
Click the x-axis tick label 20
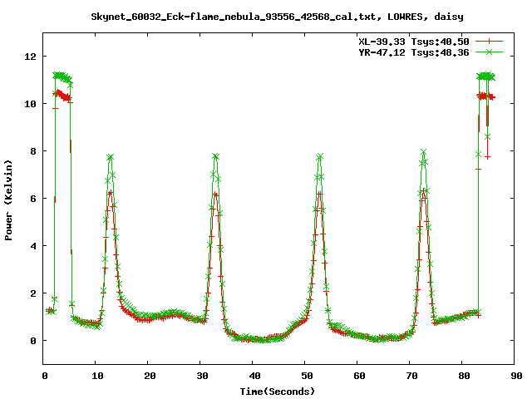[150, 376]
